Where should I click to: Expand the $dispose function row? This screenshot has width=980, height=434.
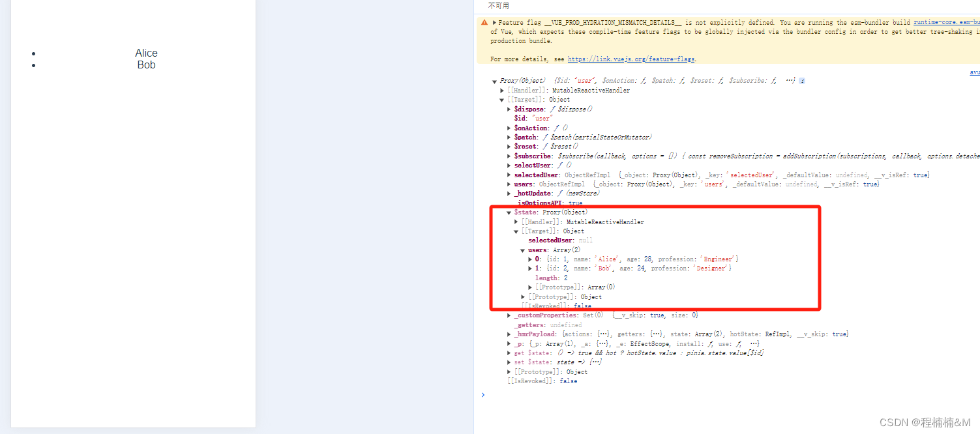pyautogui.click(x=509, y=109)
